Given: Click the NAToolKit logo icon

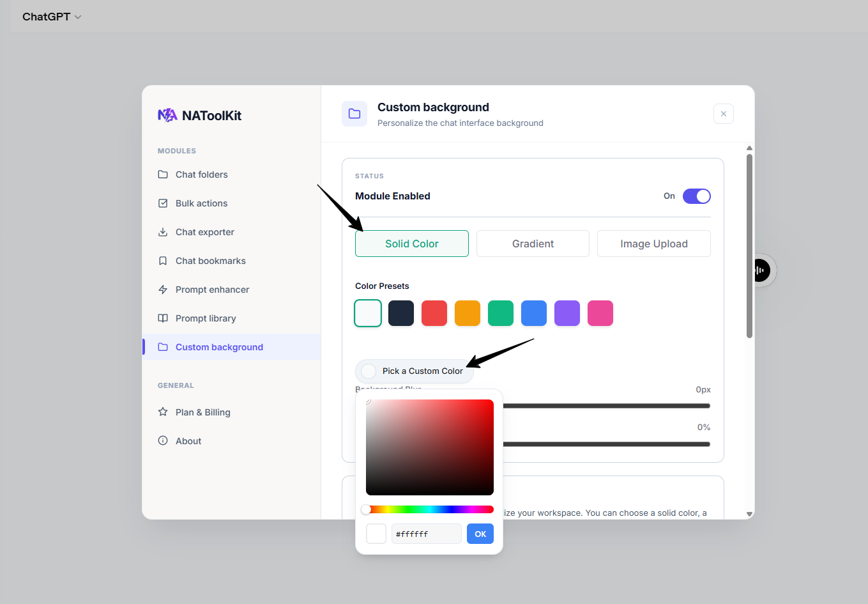Looking at the screenshot, I should (x=167, y=115).
